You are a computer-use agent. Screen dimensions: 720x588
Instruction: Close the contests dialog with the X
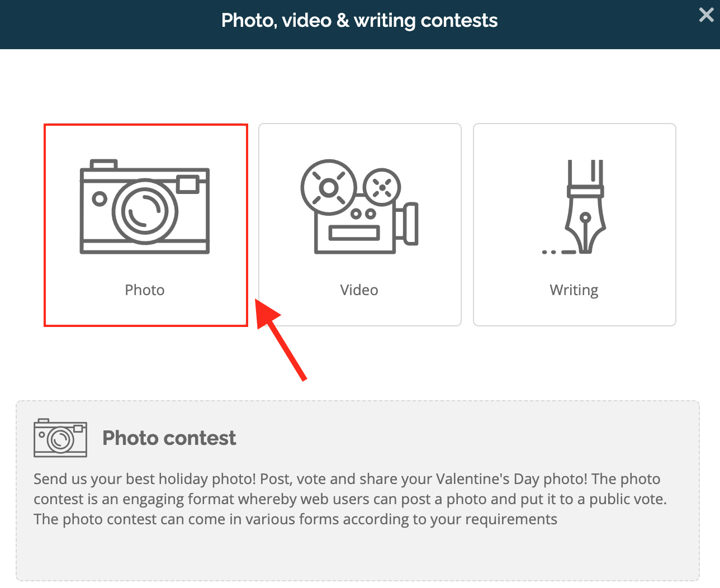click(x=707, y=15)
